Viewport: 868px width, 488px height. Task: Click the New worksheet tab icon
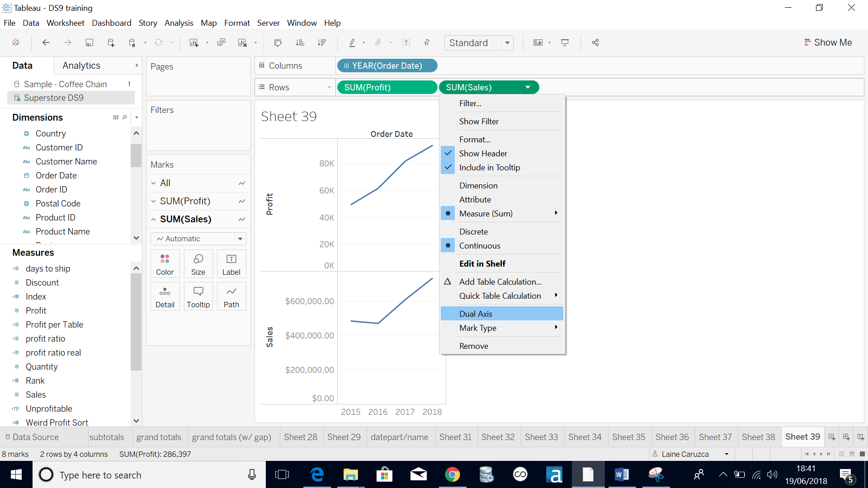click(831, 437)
